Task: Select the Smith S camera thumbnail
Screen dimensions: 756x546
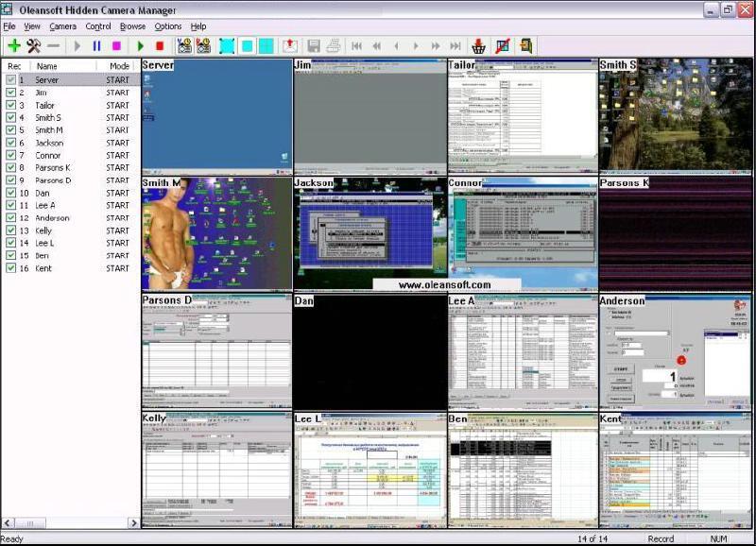Action: pyautogui.click(x=676, y=118)
